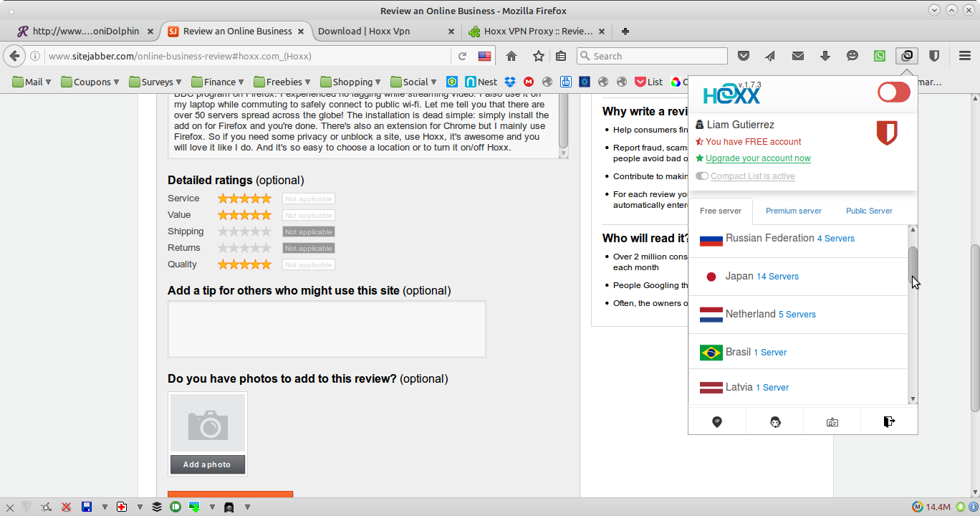Click the red Hoxx shield logo
The image size is (980, 516).
point(887,133)
